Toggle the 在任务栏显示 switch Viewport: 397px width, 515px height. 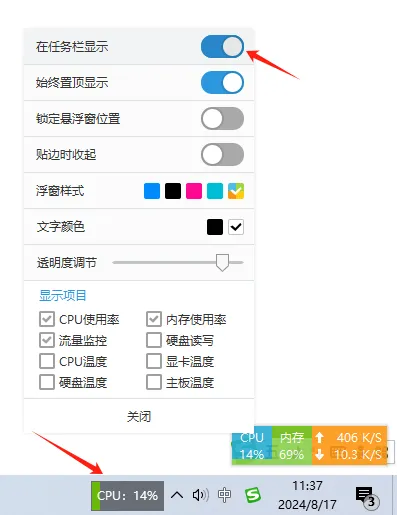coord(222,47)
